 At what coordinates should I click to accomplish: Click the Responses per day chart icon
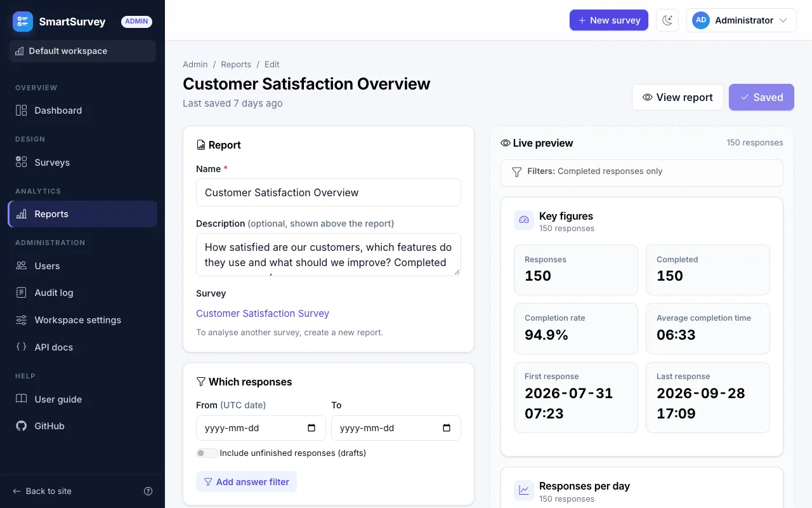click(x=524, y=490)
